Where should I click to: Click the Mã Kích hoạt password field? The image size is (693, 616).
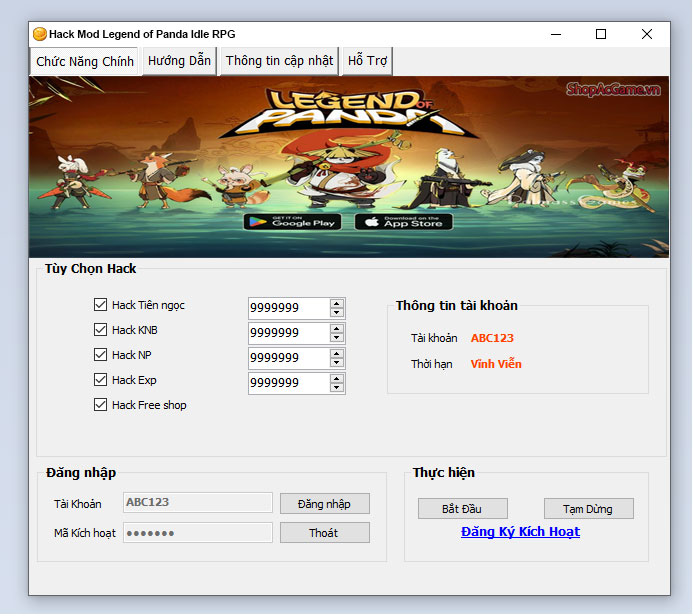pos(197,533)
